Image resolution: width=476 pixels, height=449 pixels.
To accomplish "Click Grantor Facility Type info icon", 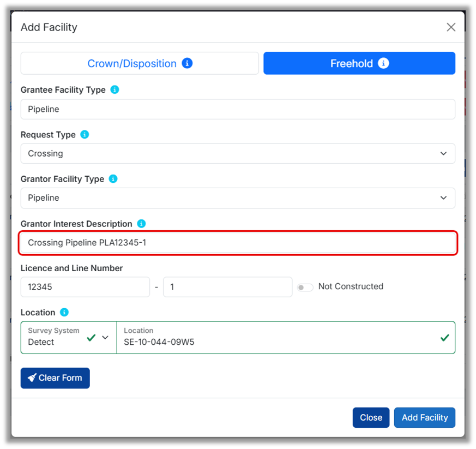I will pyautogui.click(x=113, y=178).
